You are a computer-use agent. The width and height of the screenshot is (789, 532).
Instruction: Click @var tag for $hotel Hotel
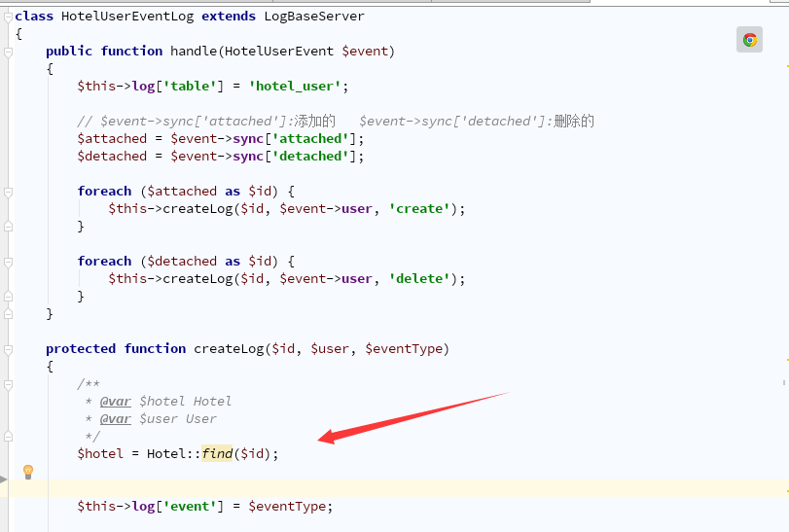[115, 402]
